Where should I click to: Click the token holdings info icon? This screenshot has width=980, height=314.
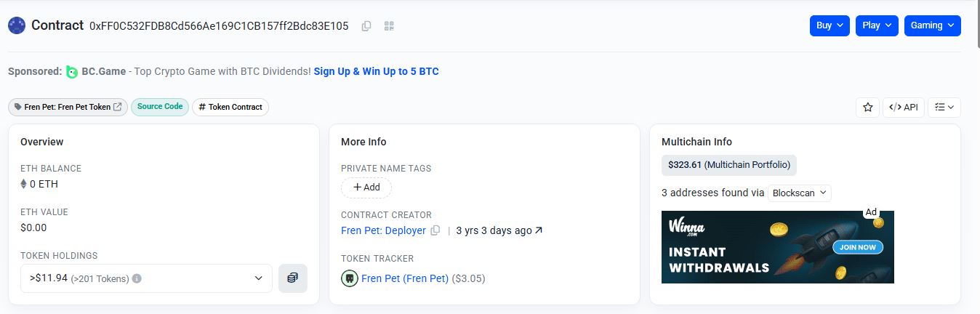coord(137,278)
